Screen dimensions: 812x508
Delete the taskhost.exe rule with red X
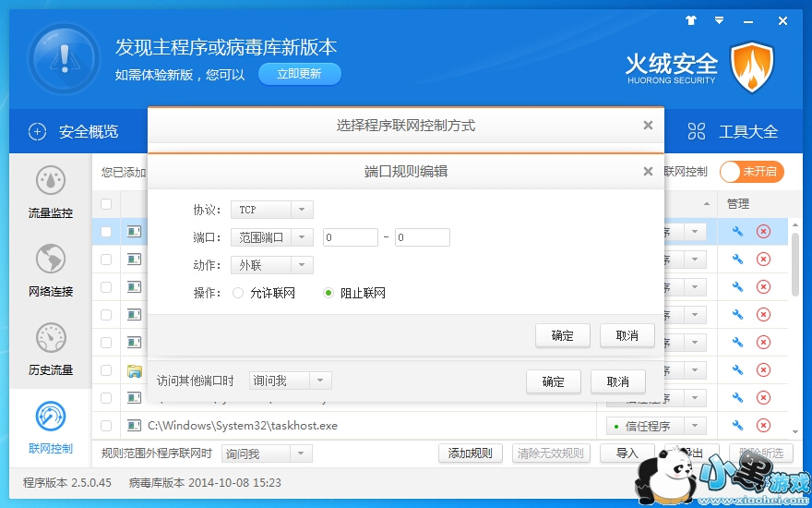click(763, 426)
